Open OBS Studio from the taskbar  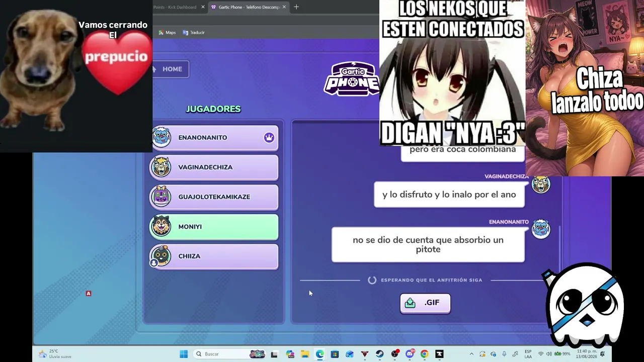tap(395, 354)
